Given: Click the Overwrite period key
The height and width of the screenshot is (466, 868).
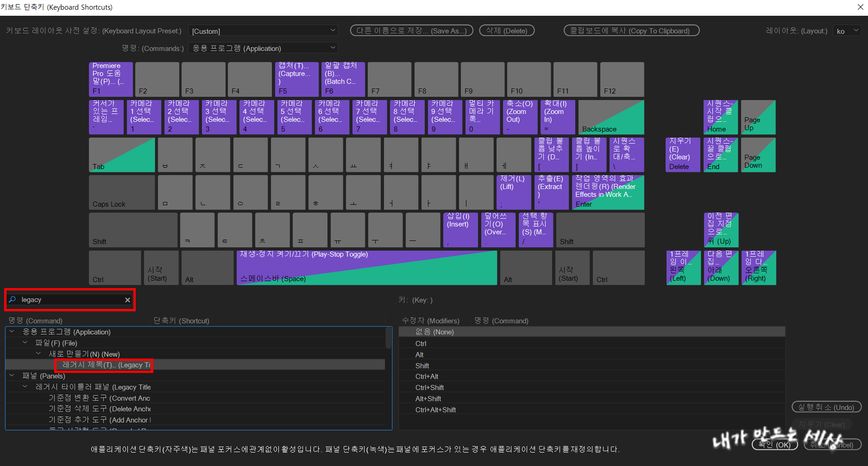Looking at the screenshot, I should point(498,230).
